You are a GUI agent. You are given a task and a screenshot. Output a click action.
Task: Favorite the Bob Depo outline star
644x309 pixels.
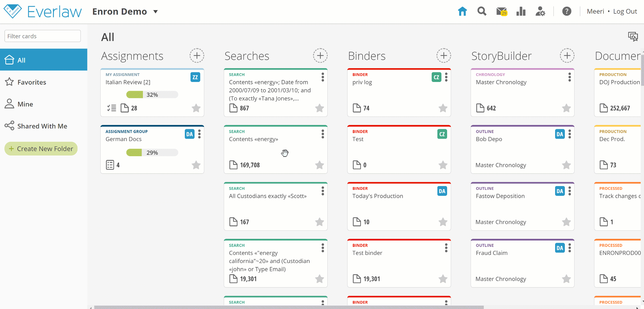(x=567, y=165)
